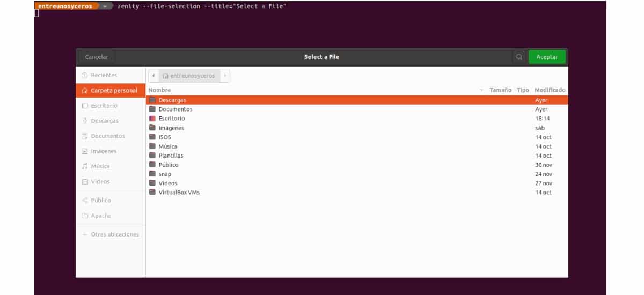The width and height of the screenshot is (644, 295).
Task: Sort files by Modificado column
Action: tap(550, 90)
